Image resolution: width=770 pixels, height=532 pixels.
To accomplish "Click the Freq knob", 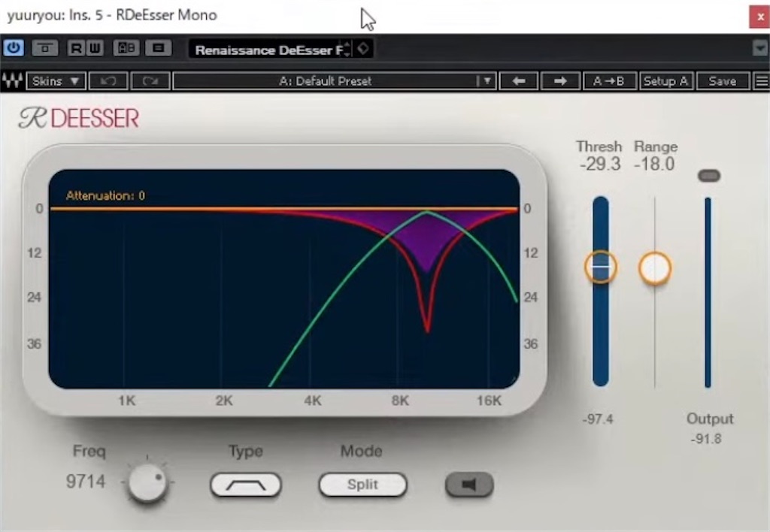I will pyautogui.click(x=147, y=482).
